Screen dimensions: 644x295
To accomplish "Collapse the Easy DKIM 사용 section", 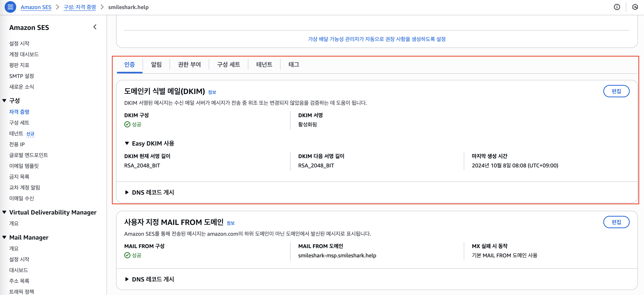I will (x=127, y=143).
